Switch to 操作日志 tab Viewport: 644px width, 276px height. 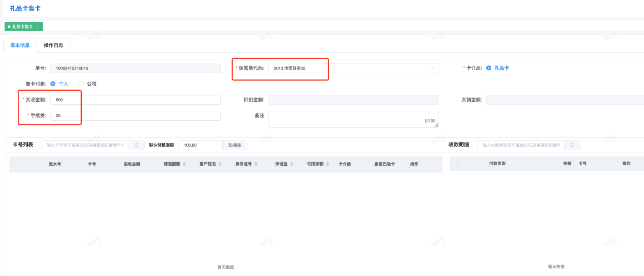tap(54, 45)
